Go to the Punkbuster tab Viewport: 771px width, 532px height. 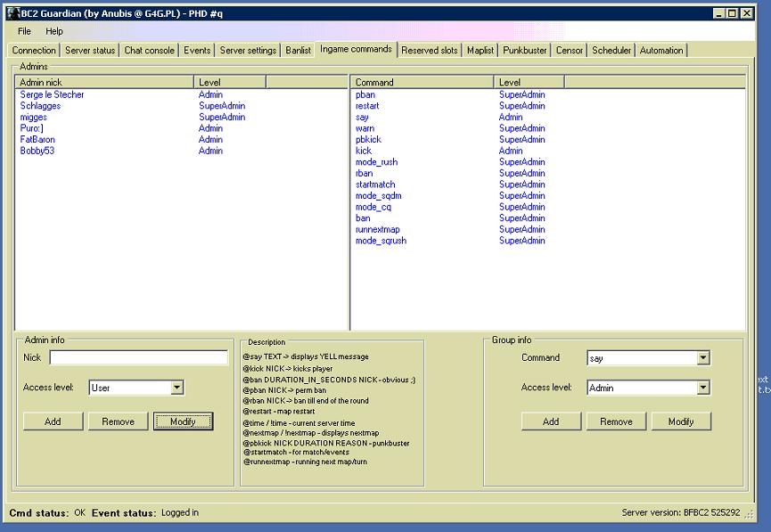coord(524,51)
